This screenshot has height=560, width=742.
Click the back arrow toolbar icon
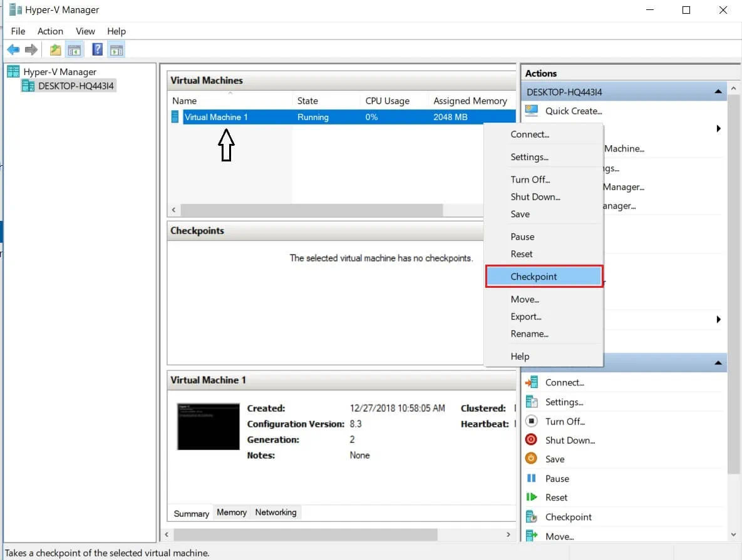pyautogui.click(x=13, y=50)
